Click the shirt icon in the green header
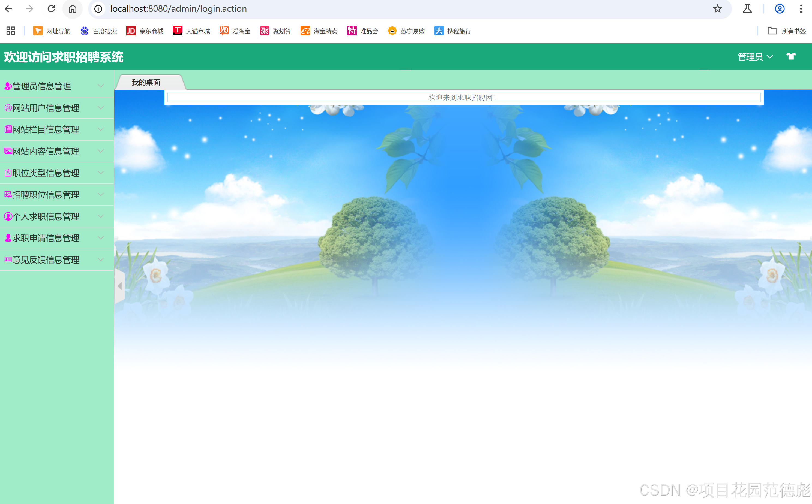Viewport: 812px width, 504px height. pos(792,56)
